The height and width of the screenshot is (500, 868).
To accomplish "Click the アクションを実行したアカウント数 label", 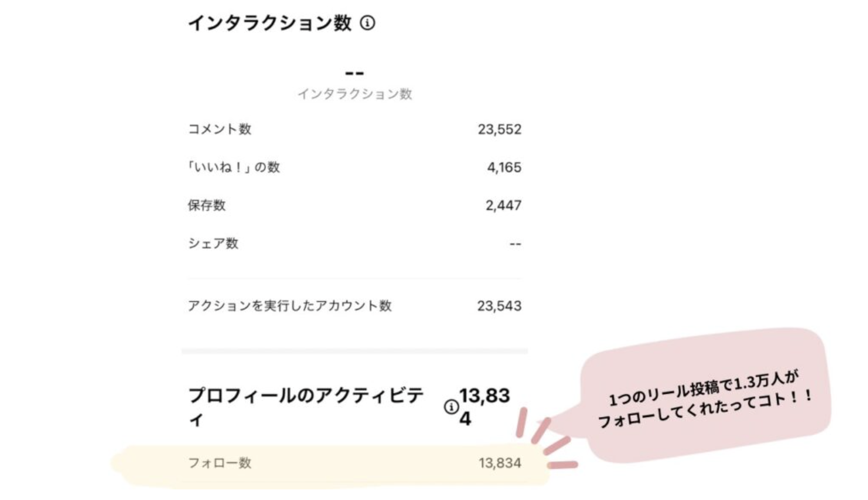I will click(290, 305).
